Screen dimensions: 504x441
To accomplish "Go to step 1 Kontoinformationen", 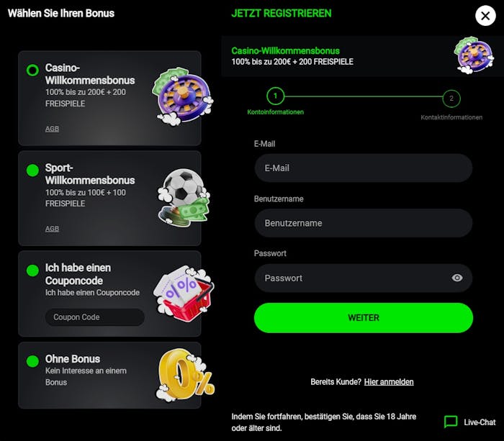I will pyautogui.click(x=275, y=96).
